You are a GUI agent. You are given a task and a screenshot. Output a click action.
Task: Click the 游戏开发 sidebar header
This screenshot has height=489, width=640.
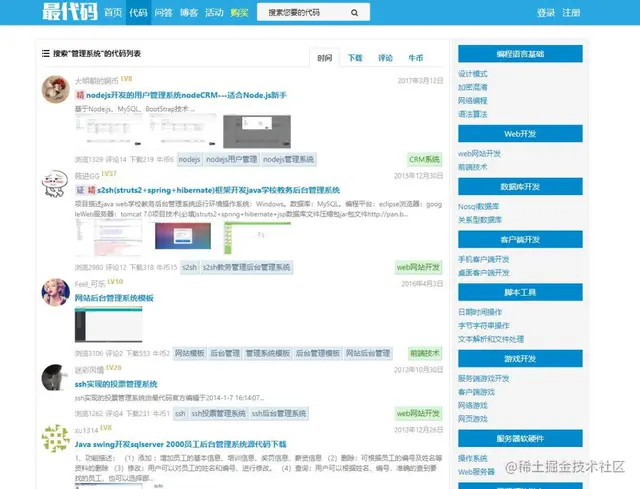(520, 359)
